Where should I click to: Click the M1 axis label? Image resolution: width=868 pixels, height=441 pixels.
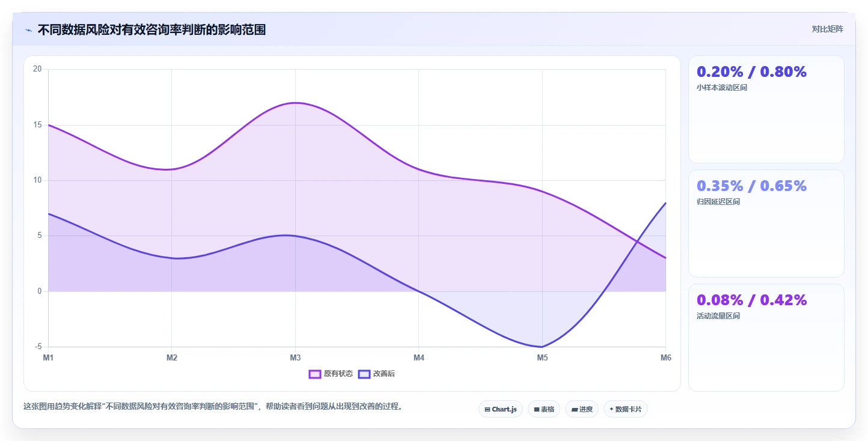tap(48, 358)
